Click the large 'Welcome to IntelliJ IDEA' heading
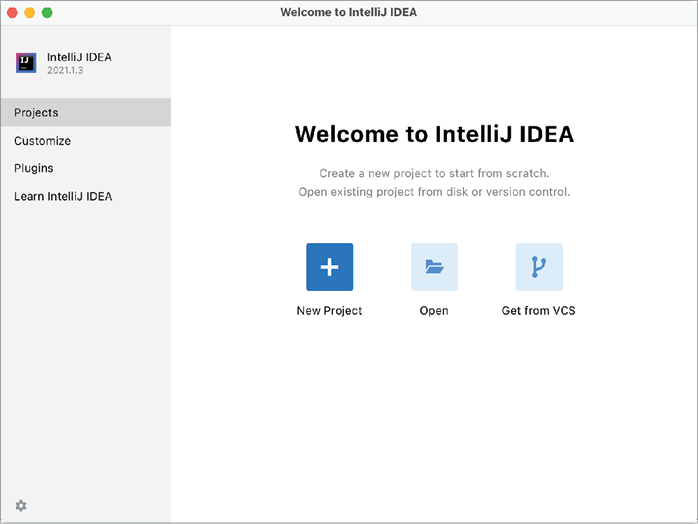The image size is (698, 524). click(x=434, y=135)
